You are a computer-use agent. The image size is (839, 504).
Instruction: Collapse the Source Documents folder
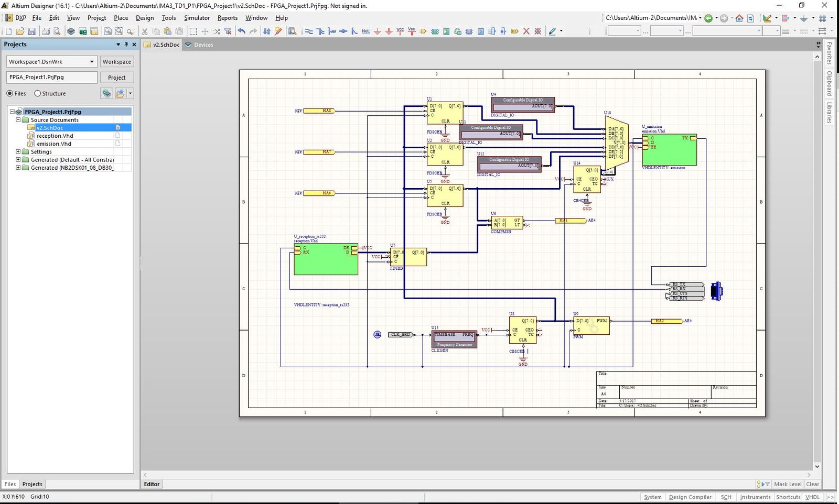pos(18,120)
